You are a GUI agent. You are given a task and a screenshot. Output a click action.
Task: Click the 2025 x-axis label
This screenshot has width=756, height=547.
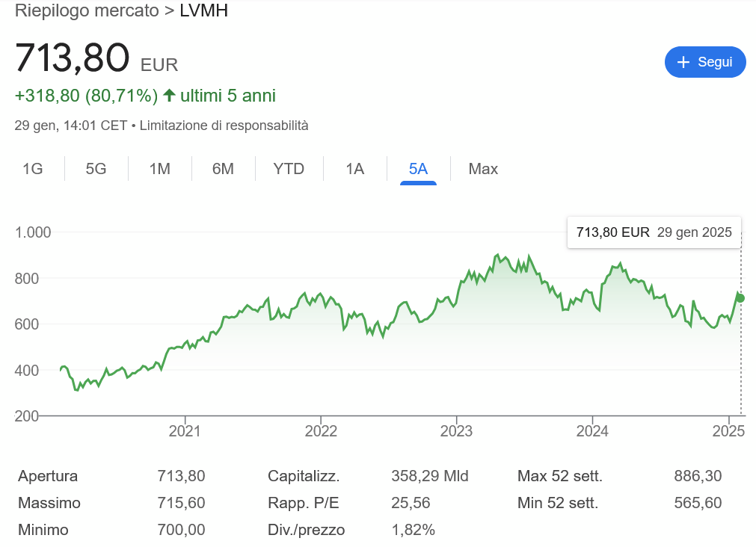point(728,430)
